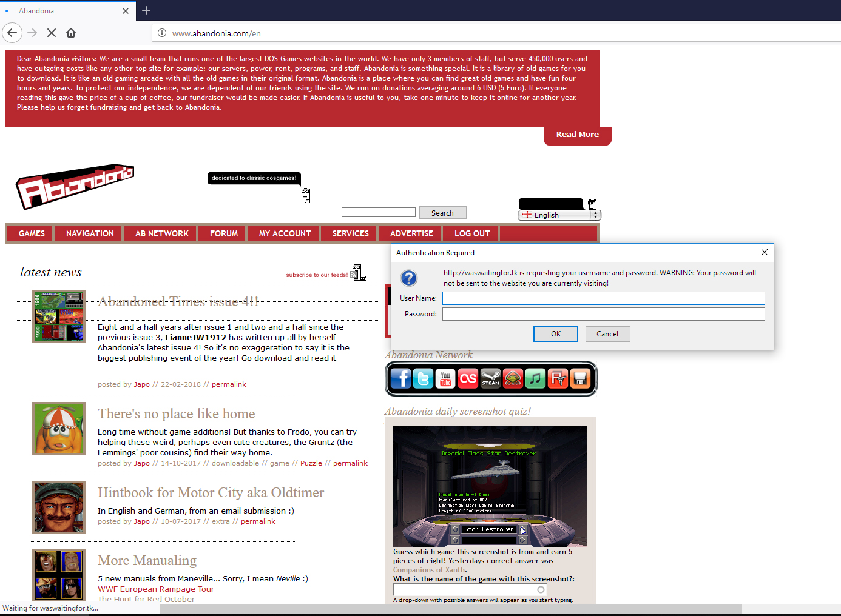Open the YouTube icon in Abandonia Network

pyautogui.click(x=445, y=379)
